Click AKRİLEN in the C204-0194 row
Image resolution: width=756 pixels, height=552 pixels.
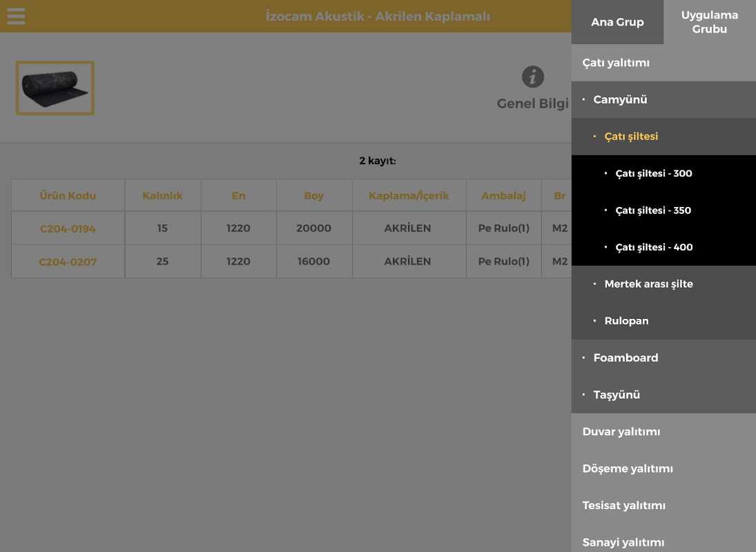pyautogui.click(x=407, y=228)
